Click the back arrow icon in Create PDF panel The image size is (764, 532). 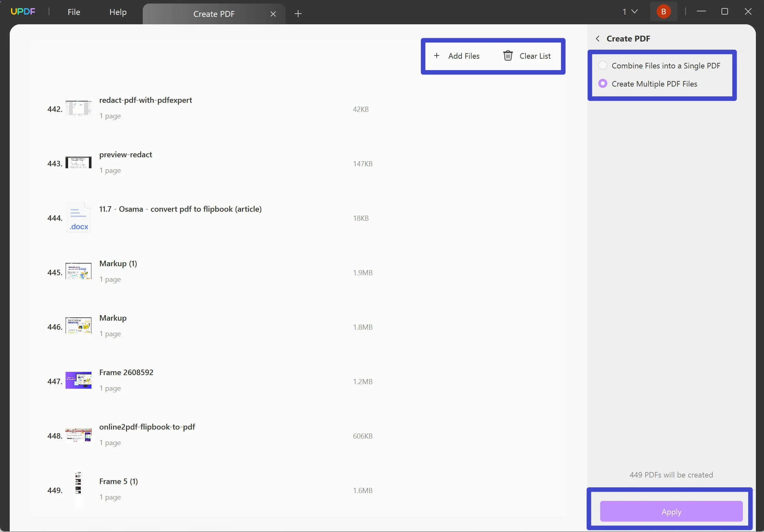597,38
